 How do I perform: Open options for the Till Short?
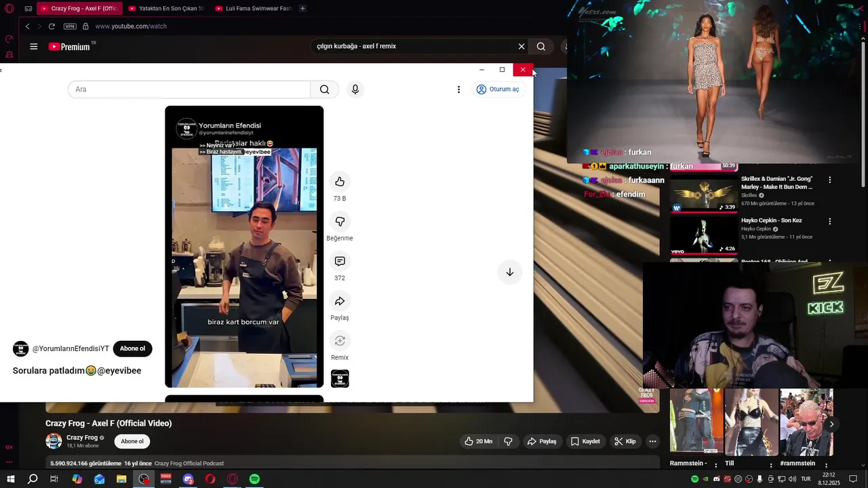771,465
